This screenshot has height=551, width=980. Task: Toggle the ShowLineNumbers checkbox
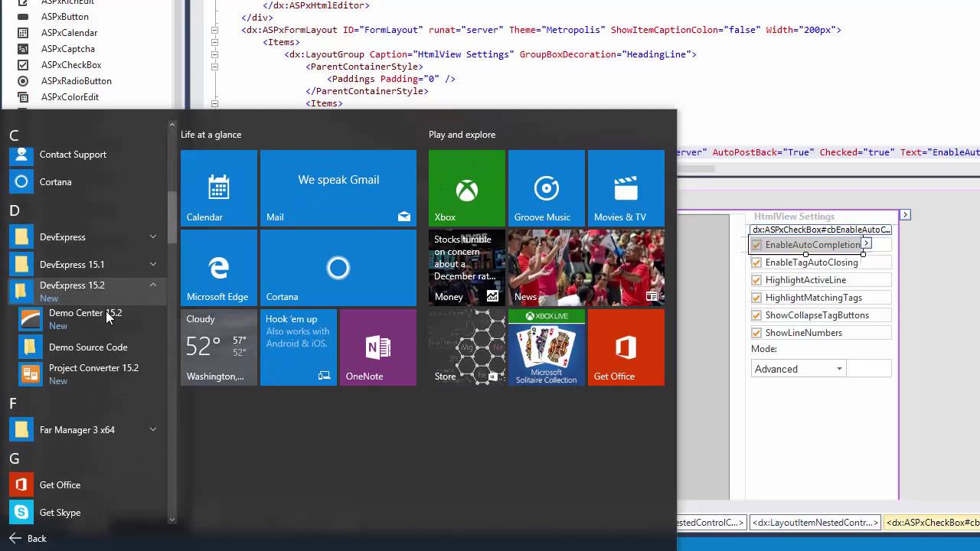click(756, 333)
